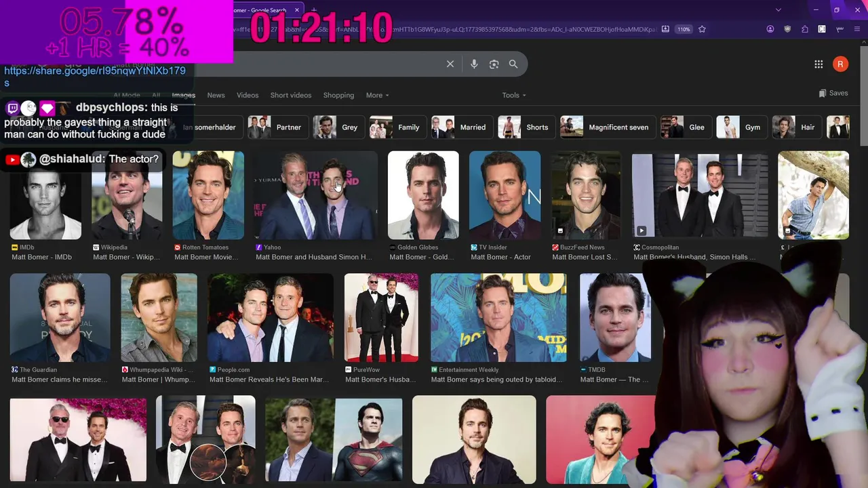The height and width of the screenshot is (488, 868).
Task: Open the Google apps grid
Action: 818,64
